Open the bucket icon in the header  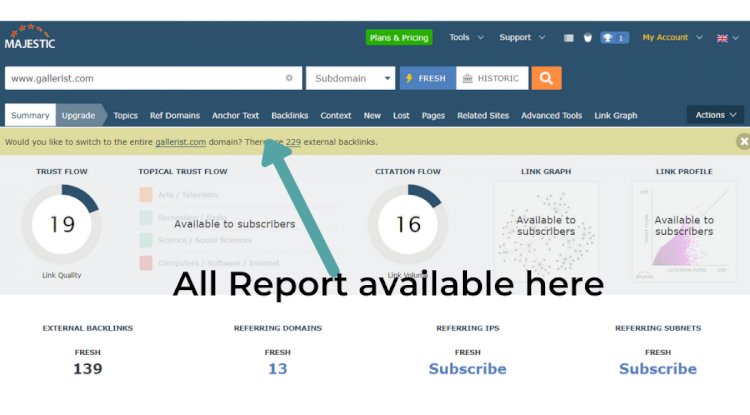click(588, 38)
